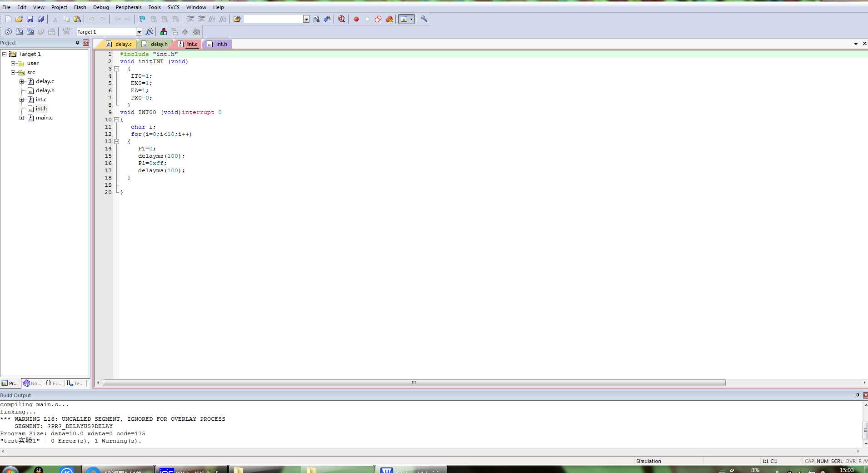
Task: Open the Manage Project Items dialog
Action: pos(164,32)
